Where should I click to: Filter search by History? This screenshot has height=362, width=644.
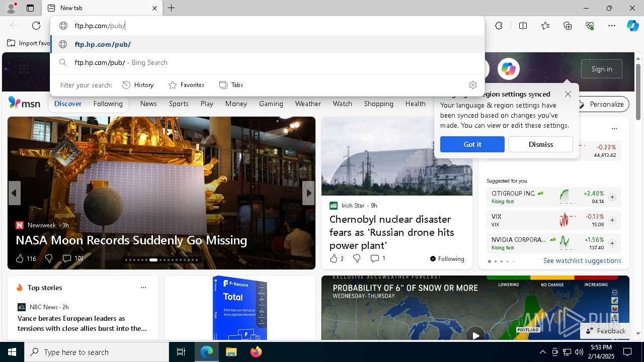pos(138,85)
